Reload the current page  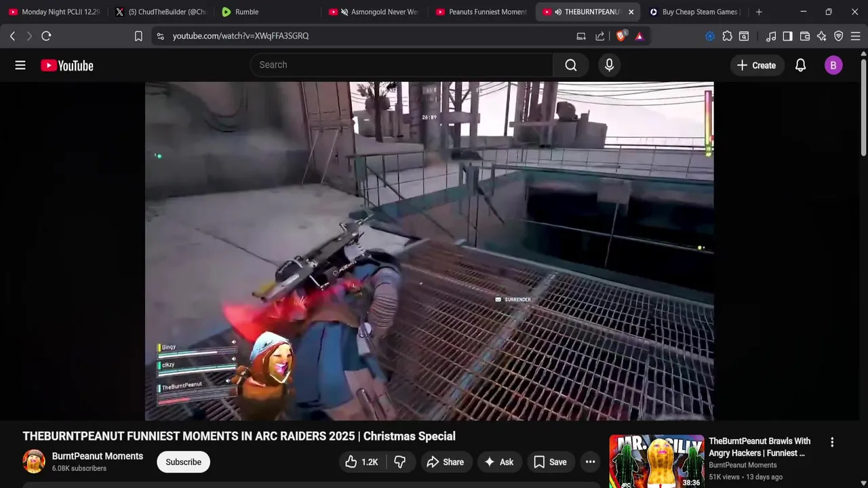click(46, 36)
